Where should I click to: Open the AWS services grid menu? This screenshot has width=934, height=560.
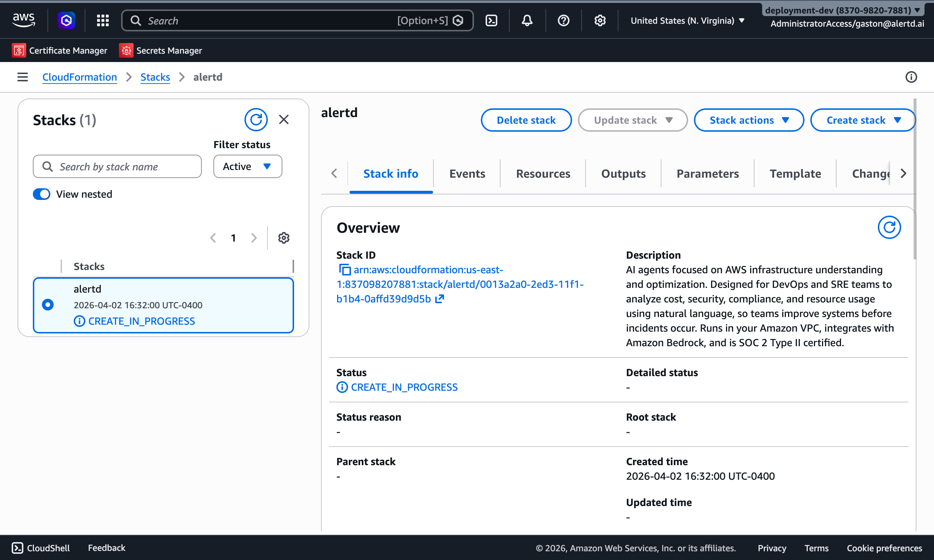point(103,20)
